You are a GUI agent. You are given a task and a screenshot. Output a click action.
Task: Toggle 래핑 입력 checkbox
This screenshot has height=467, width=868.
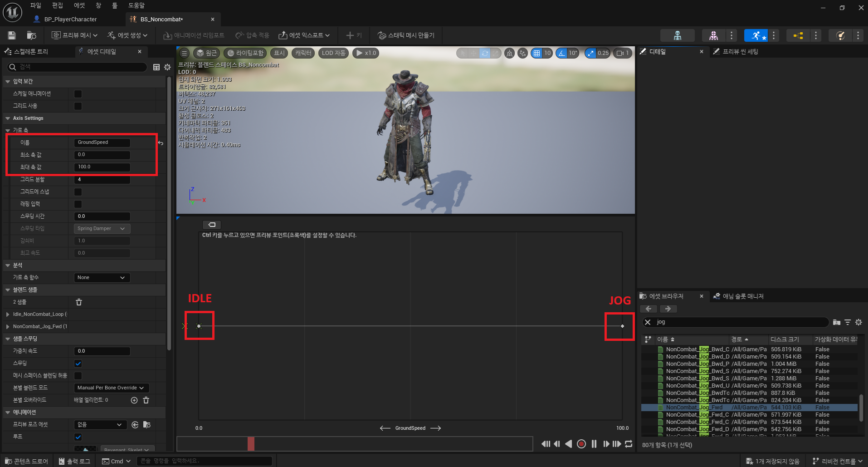point(78,204)
